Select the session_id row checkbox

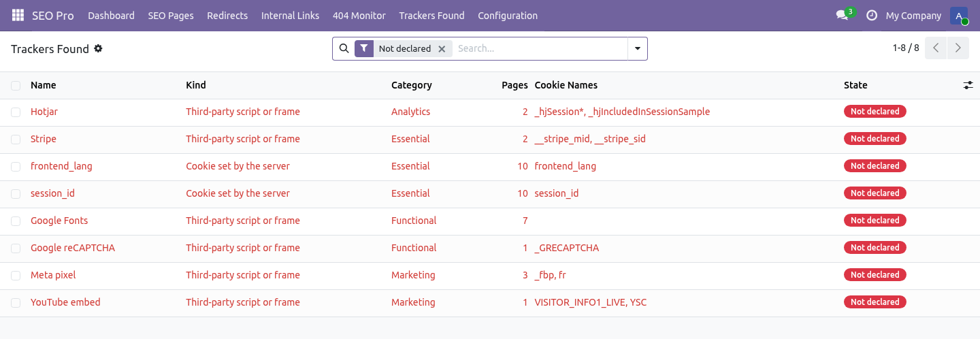click(16, 193)
